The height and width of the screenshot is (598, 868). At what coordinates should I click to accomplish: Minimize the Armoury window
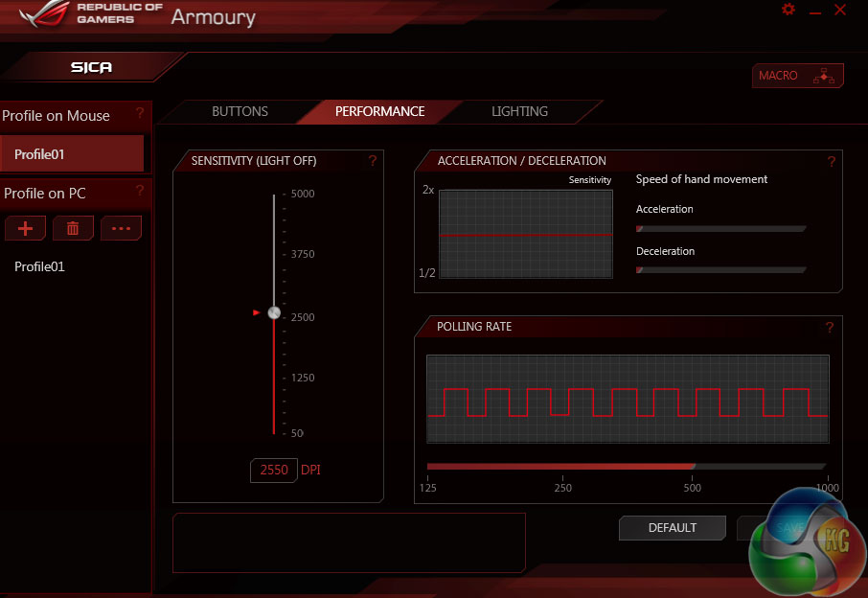coord(815,12)
